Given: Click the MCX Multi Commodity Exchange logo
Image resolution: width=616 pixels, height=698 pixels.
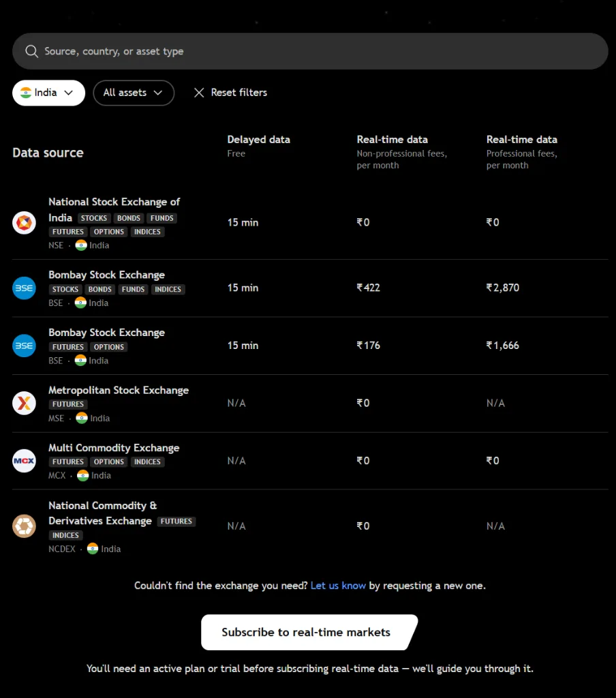Looking at the screenshot, I should click(x=24, y=461).
